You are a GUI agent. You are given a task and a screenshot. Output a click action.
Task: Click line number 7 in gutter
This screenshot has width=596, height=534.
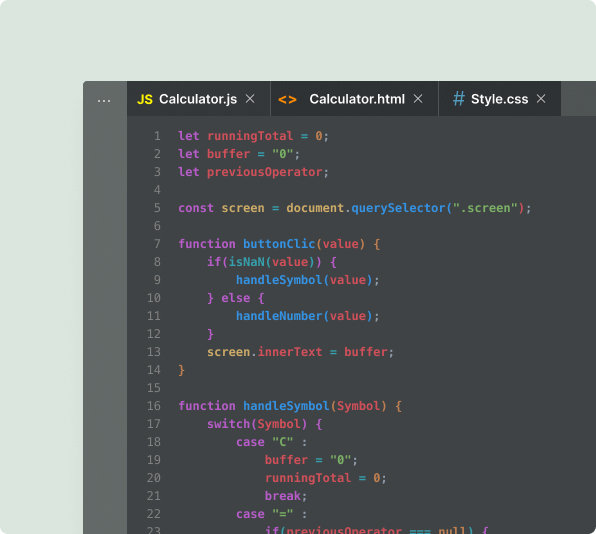(157, 244)
